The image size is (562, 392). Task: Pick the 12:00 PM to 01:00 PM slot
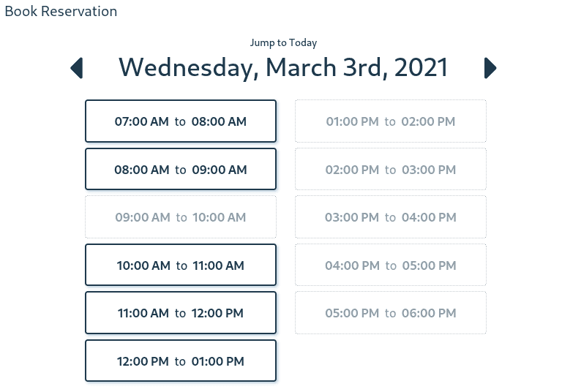coord(181,361)
